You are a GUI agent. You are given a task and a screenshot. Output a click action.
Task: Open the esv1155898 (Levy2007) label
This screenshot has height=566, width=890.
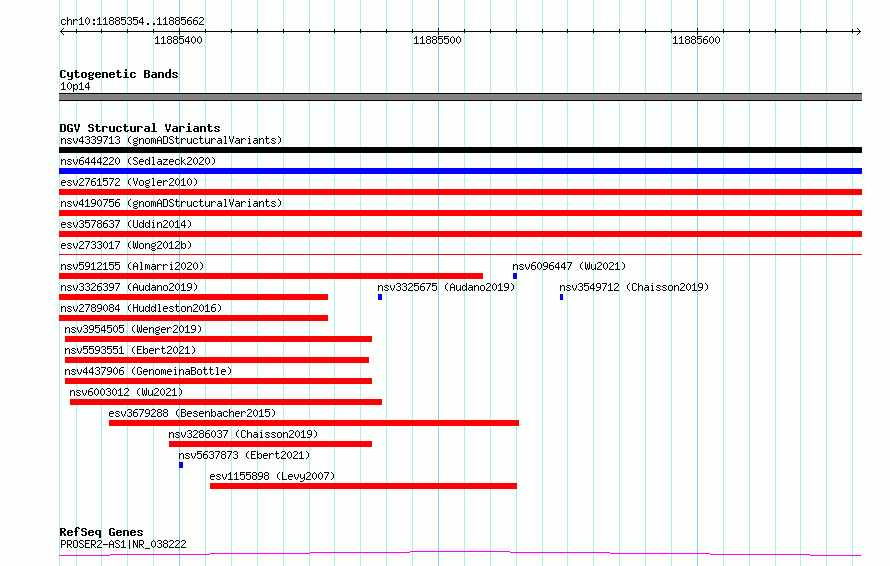272,476
